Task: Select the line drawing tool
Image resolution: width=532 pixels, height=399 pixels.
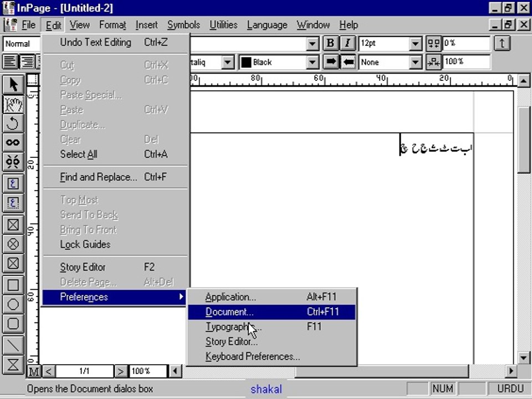Action: coord(13,345)
